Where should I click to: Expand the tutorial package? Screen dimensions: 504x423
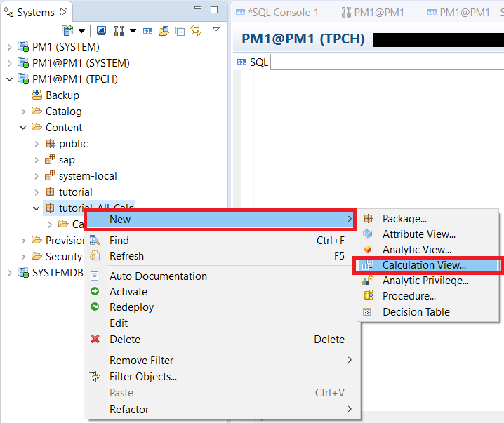click(x=37, y=192)
